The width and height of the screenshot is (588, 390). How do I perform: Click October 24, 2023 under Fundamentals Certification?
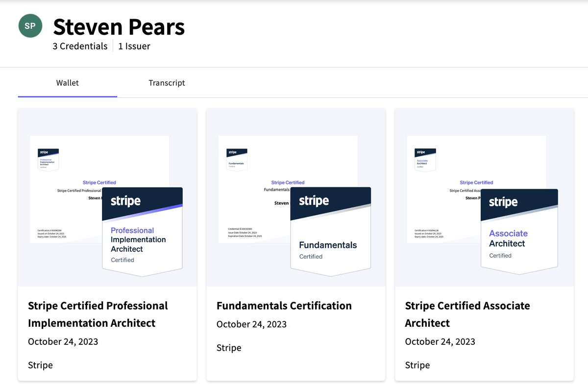251,324
